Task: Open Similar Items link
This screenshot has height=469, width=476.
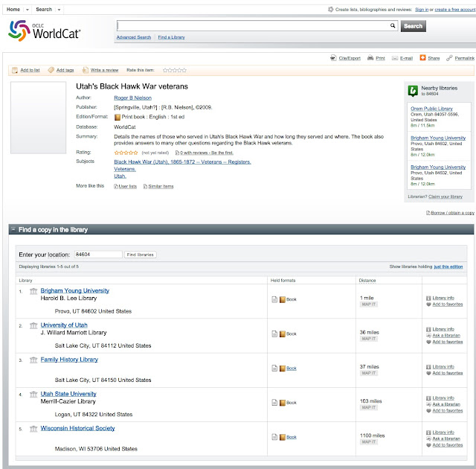Action: tap(161, 187)
